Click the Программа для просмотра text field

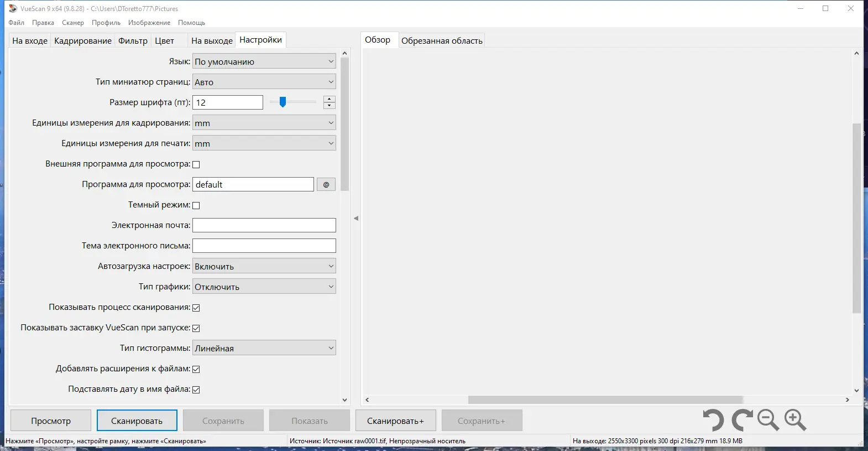[253, 184]
